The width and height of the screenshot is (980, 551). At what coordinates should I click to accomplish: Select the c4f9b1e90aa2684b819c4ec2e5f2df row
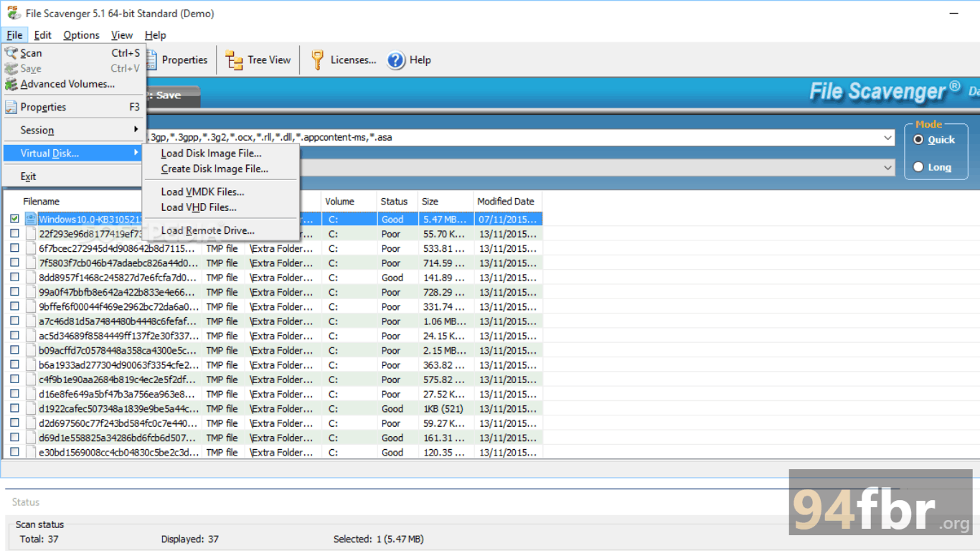pyautogui.click(x=273, y=380)
